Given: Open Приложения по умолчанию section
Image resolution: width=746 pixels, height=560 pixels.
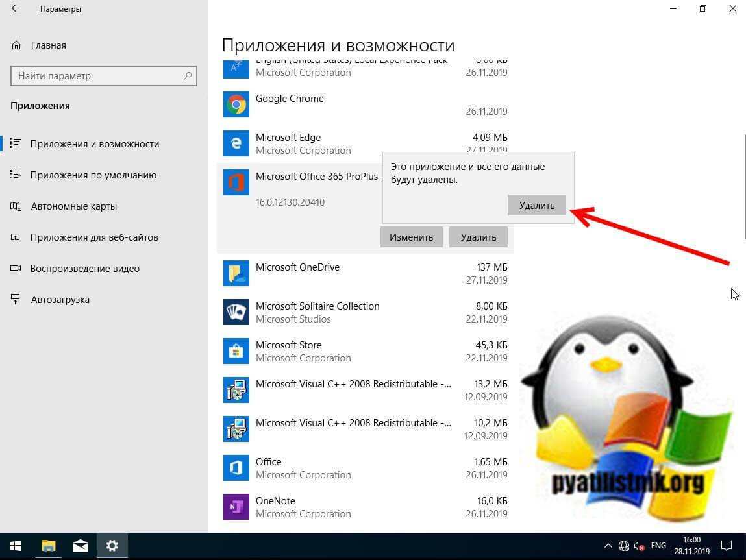Looking at the screenshot, I should pyautogui.click(x=93, y=175).
